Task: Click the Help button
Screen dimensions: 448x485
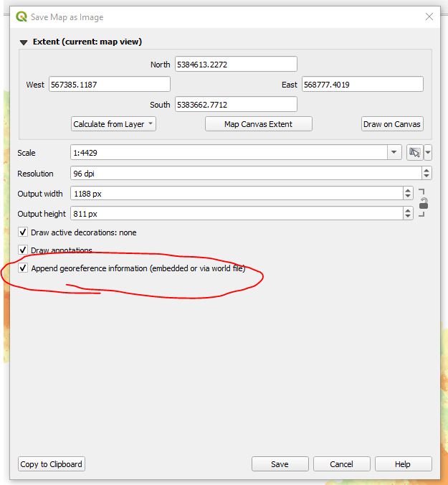Action: [x=403, y=464]
